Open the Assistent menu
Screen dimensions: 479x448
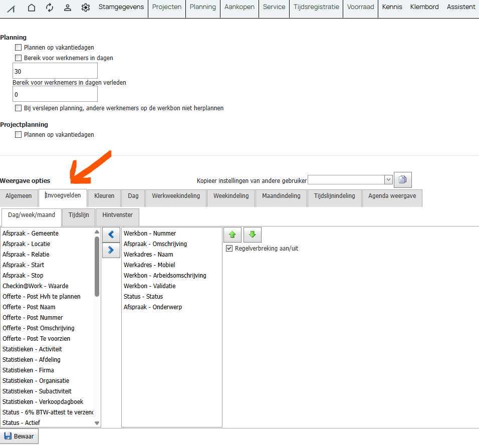point(461,7)
